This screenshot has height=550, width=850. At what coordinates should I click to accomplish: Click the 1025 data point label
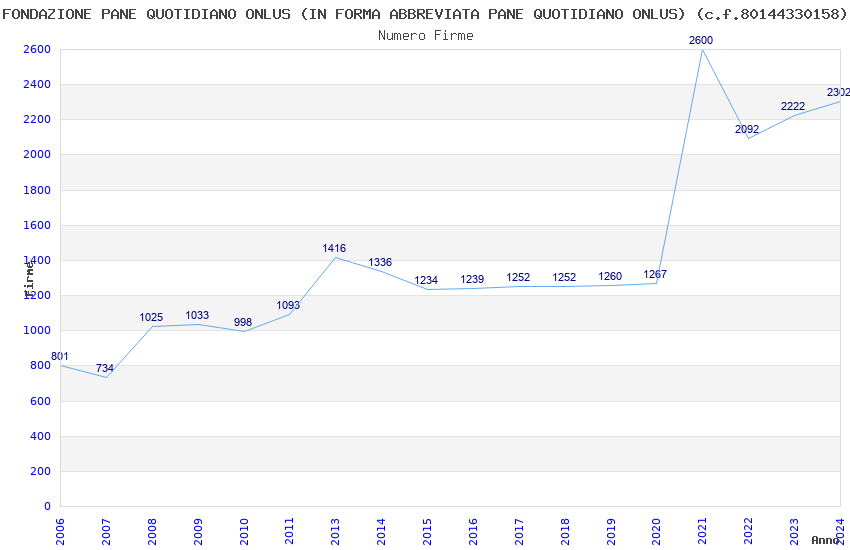pyautogui.click(x=151, y=318)
